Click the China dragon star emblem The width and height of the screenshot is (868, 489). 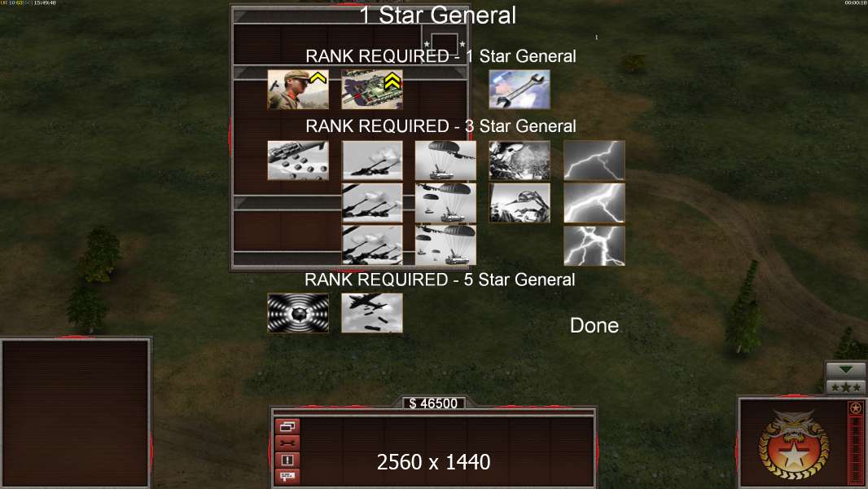tap(794, 445)
